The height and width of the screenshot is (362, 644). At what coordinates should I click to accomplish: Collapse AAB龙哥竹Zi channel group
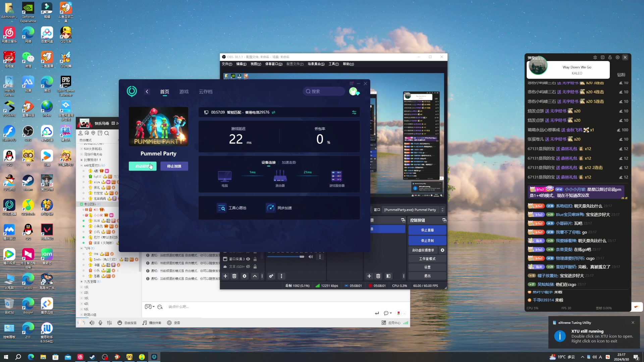(x=82, y=165)
